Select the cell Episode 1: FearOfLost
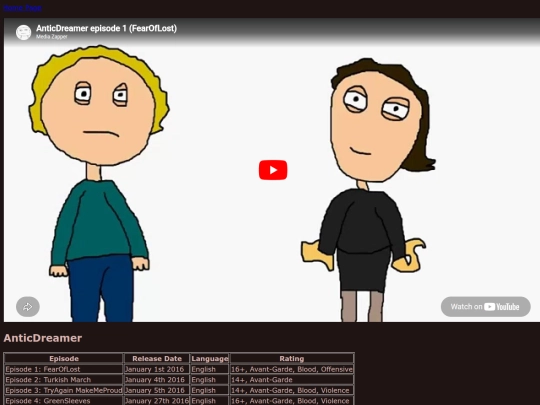The image size is (540, 405). tap(64, 369)
